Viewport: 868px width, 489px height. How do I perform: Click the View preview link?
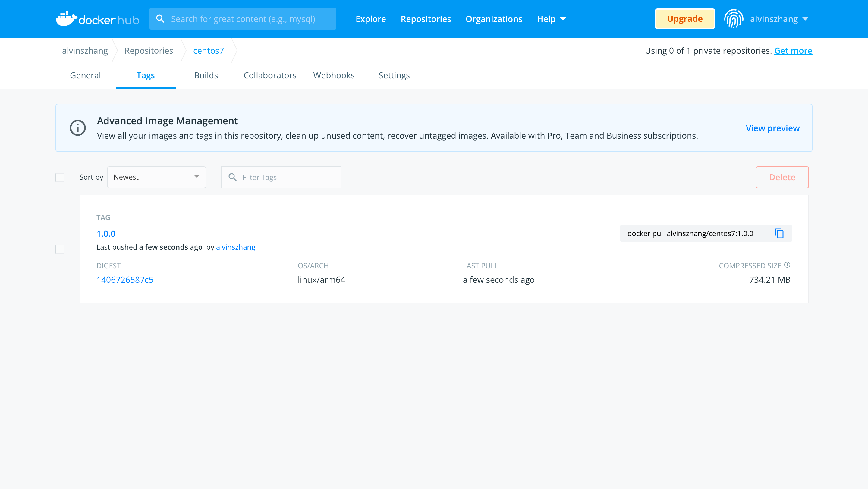pyautogui.click(x=772, y=128)
